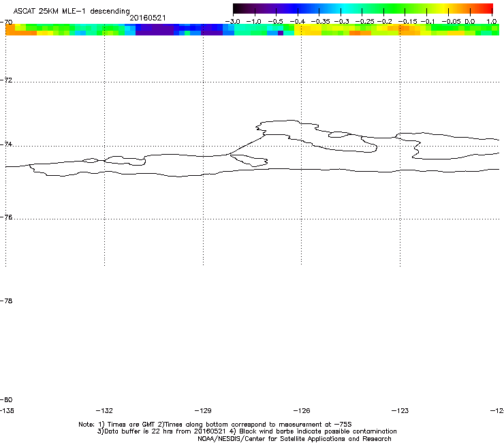The width and height of the screenshot is (504, 443).
Task: Click the -1.0 color scale label
Action: pyautogui.click(x=253, y=21)
